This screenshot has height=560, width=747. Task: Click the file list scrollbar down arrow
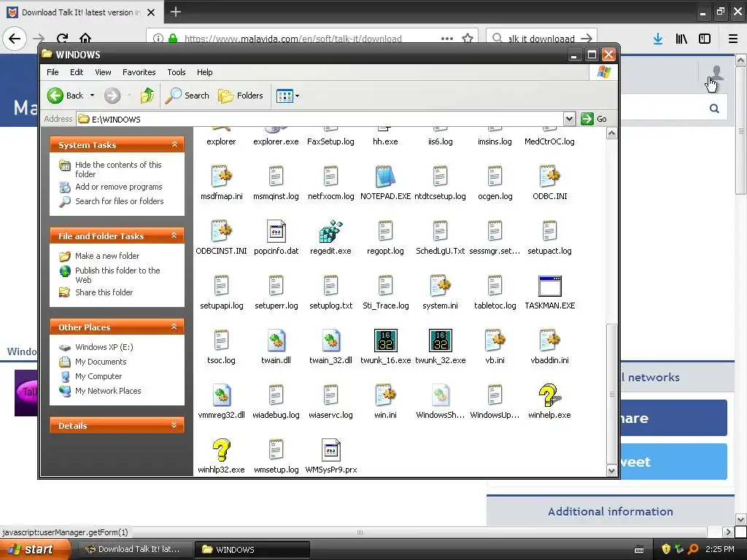(x=612, y=471)
